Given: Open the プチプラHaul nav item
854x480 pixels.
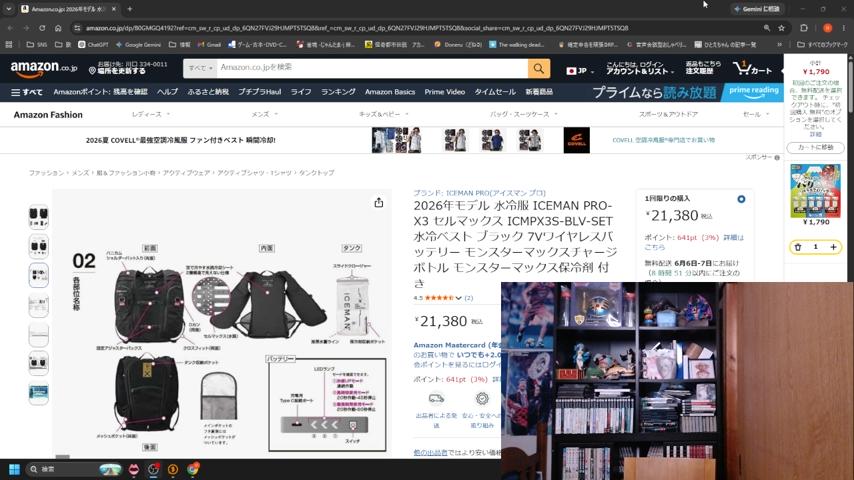Looking at the screenshot, I should point(259,92).
